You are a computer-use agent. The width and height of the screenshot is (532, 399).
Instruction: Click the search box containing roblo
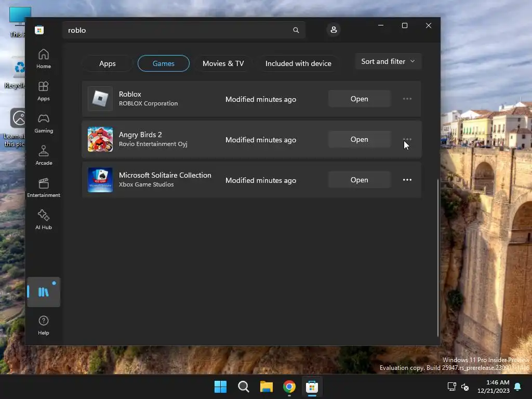[x=183, y=30]
